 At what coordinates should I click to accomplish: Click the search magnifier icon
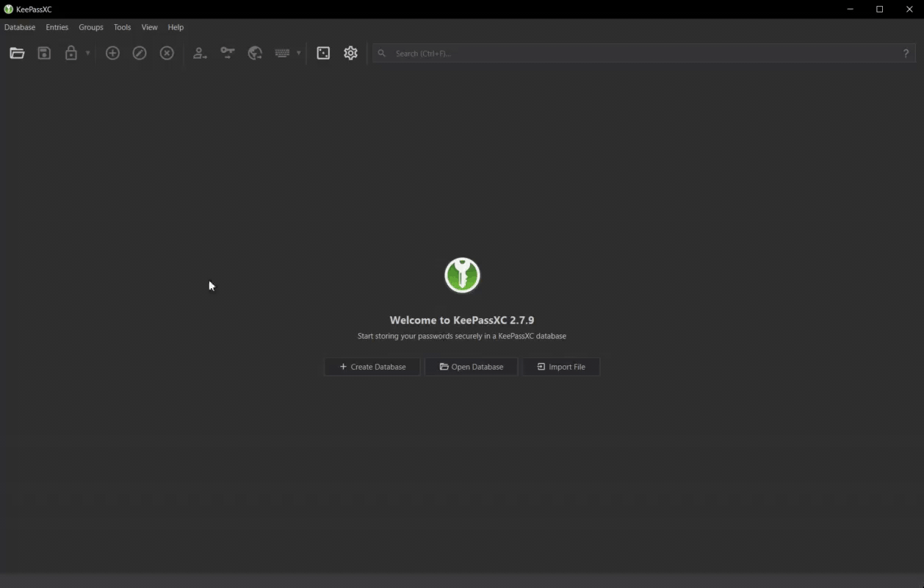[x=382, y=53]
